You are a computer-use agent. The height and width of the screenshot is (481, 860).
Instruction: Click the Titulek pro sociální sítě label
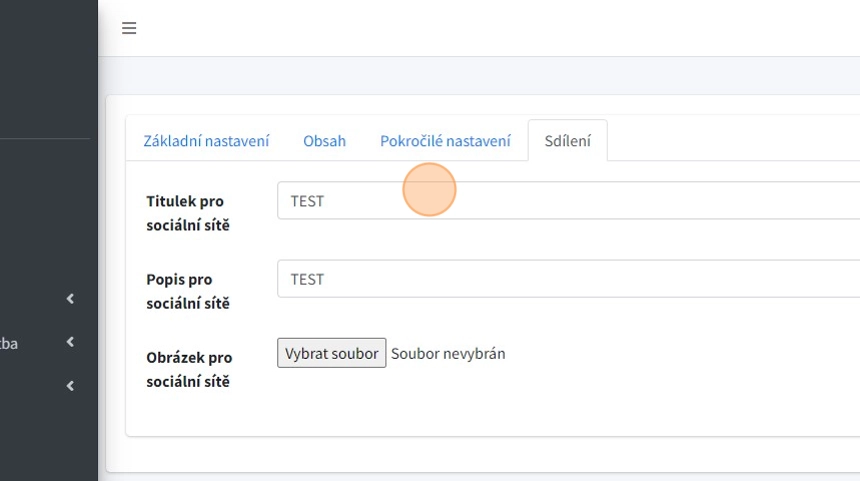tap(188, 213)
